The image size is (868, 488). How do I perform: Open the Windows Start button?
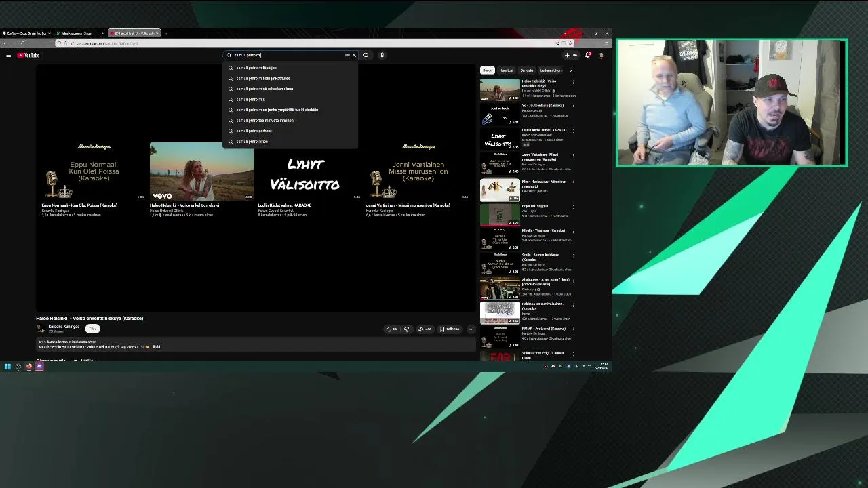pyautogui.click(x=7, y=367)
